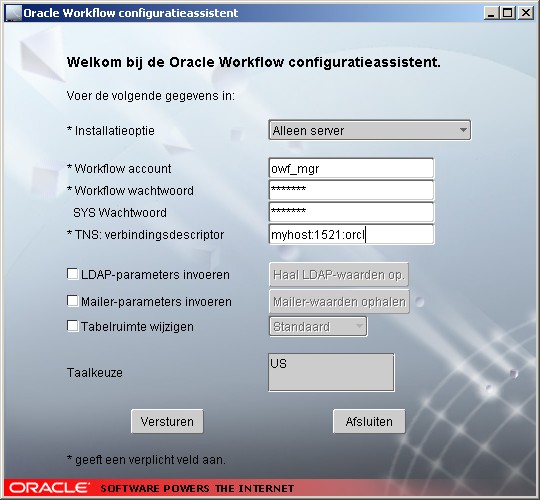This screenshot has height=500, width=540.
Task: Click the Afsluiten button
Action: pyautogui.click(x=369, y=421)
